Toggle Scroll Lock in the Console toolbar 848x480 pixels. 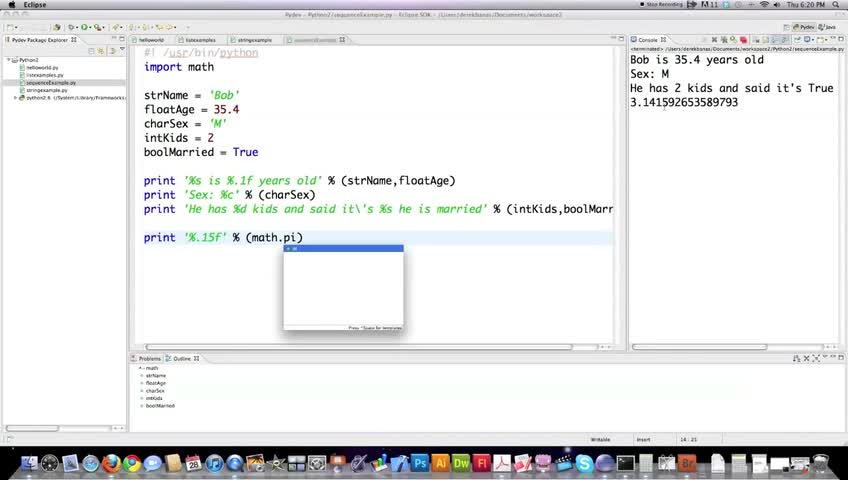766,40
